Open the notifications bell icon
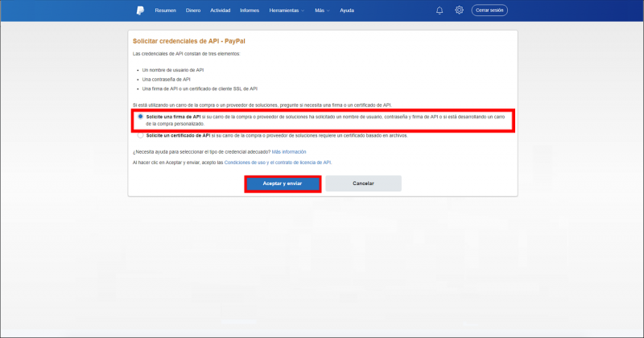Viewport: 644px width, 338px height. tap(440, 10)
